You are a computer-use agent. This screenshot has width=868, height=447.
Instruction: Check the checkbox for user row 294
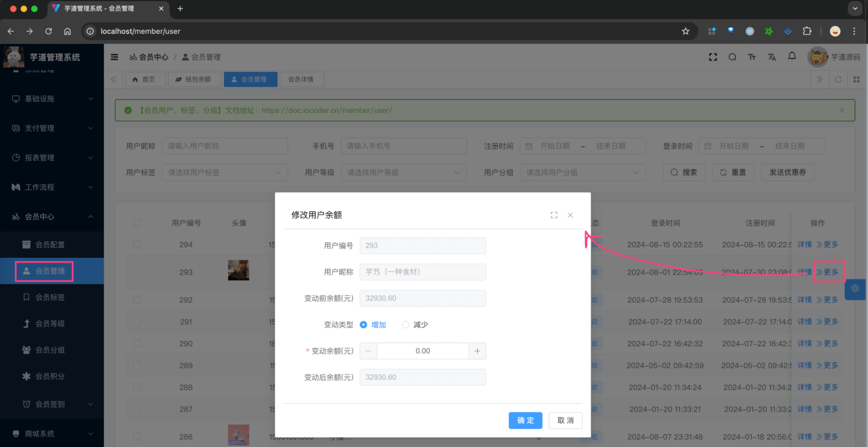pos(137,245)
